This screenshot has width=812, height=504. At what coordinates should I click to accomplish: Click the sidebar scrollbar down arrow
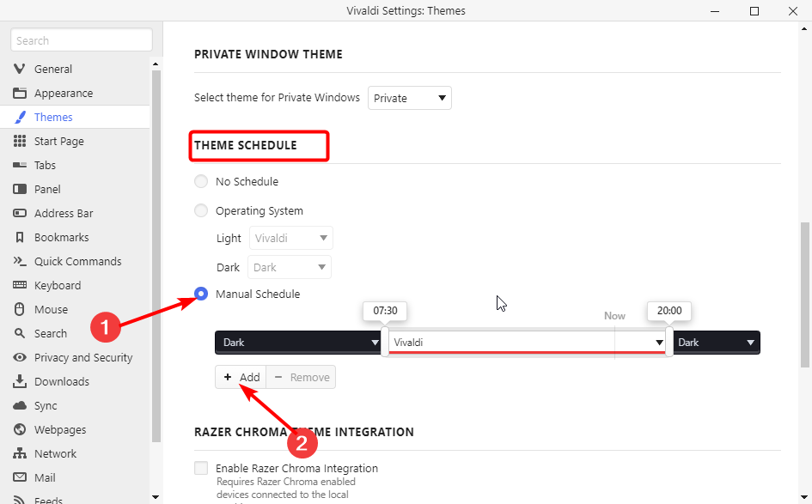(x=156, y=497)
